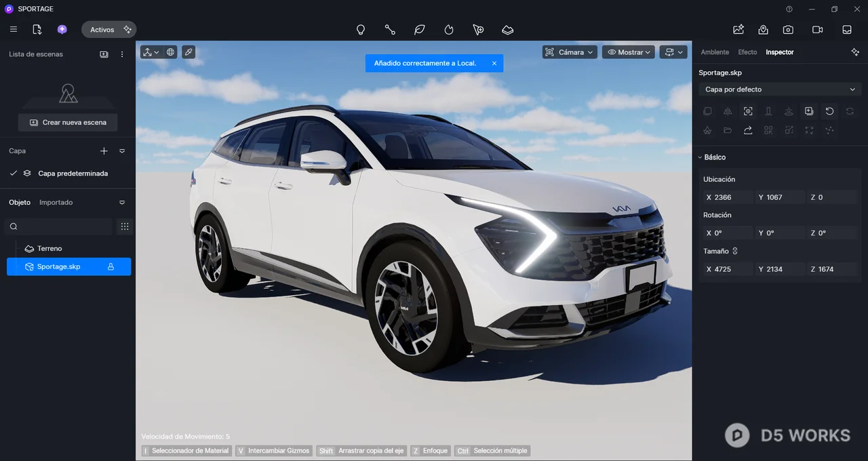Open the hamburger main menu
Viewport: 868px width, 461px height.
point(14,30)
